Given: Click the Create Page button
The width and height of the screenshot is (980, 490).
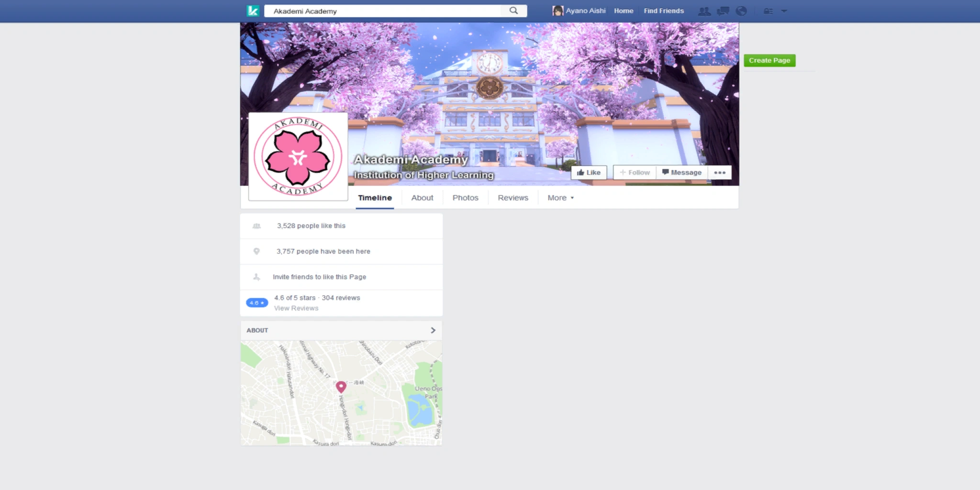Looking at the screenshot, I should [x=769, y=60].
